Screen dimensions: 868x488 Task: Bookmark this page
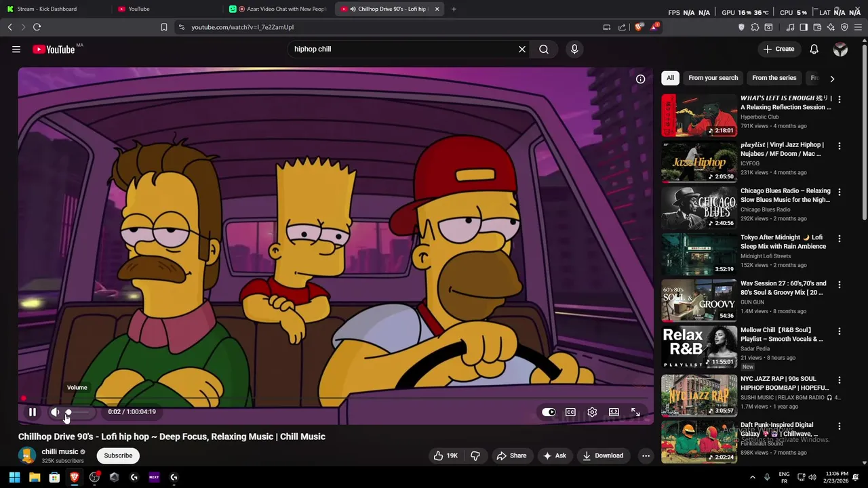click(x=163, y=27)
